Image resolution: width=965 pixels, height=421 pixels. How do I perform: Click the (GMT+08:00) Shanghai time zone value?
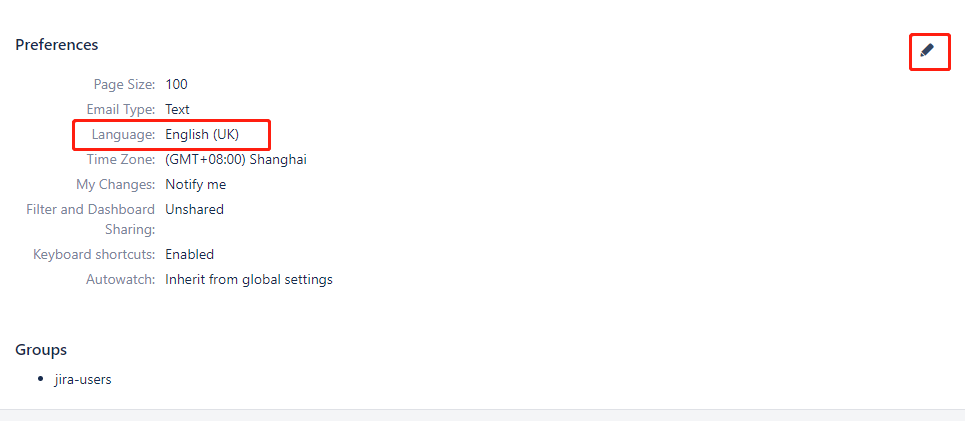pyautogui.click(x=236, y=160)
